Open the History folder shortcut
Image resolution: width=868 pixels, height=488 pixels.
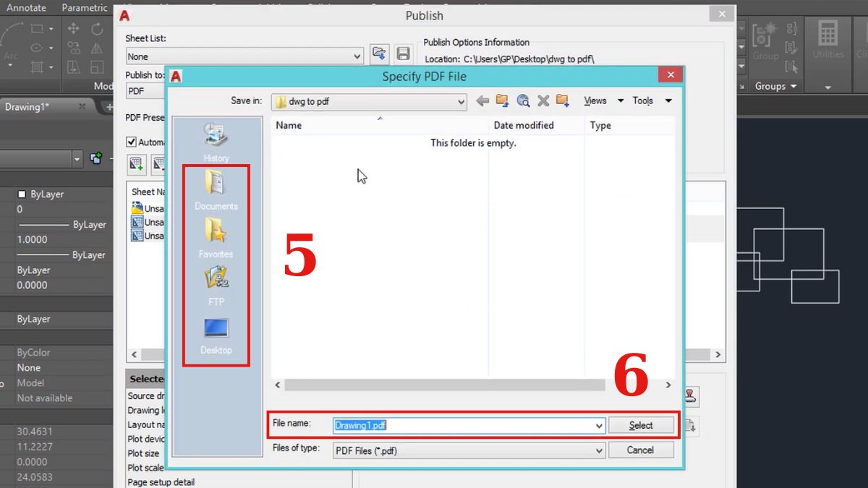[x=215, y=141]
